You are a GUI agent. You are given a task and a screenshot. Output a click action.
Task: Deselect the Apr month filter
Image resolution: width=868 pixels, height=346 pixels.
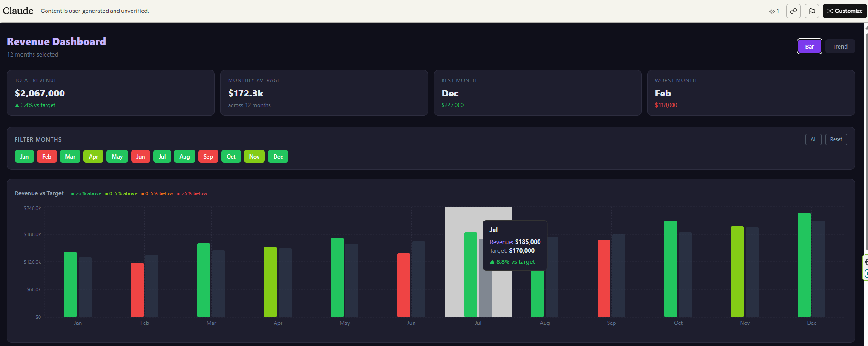(x=93, y=157)
